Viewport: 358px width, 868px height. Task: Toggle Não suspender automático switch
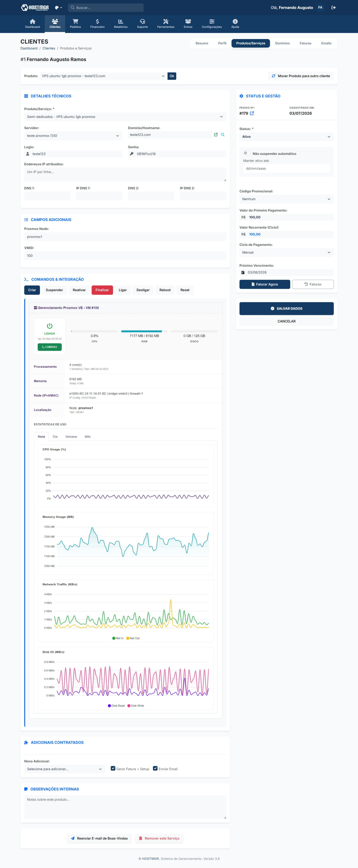247,153
